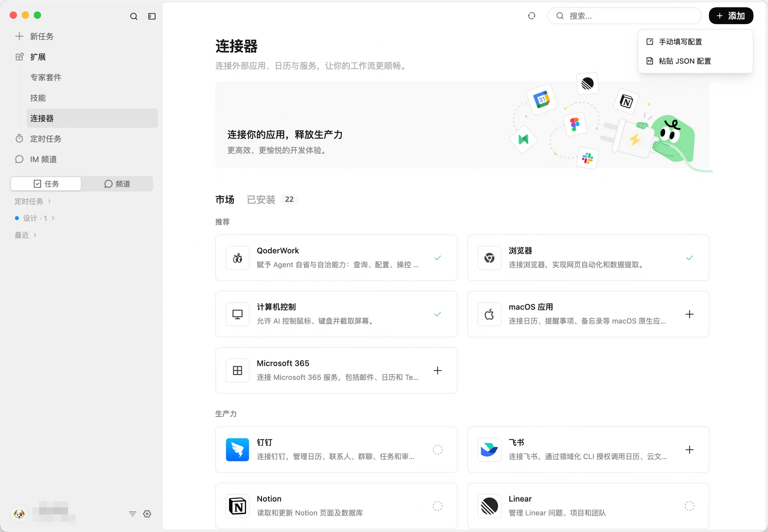
Task: Click installed checkmark on 计算机控制 card
Action: coord(438,314)
